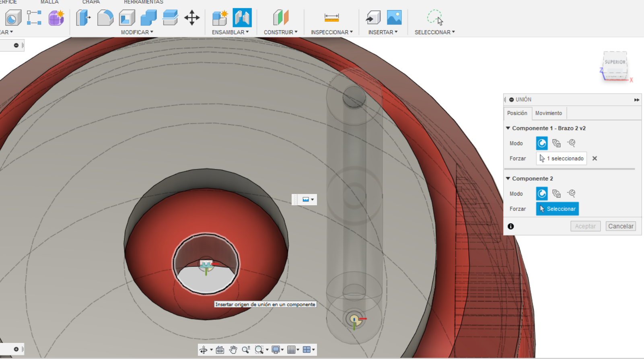Click the Display Settings monitor icon

coord(276,350)
